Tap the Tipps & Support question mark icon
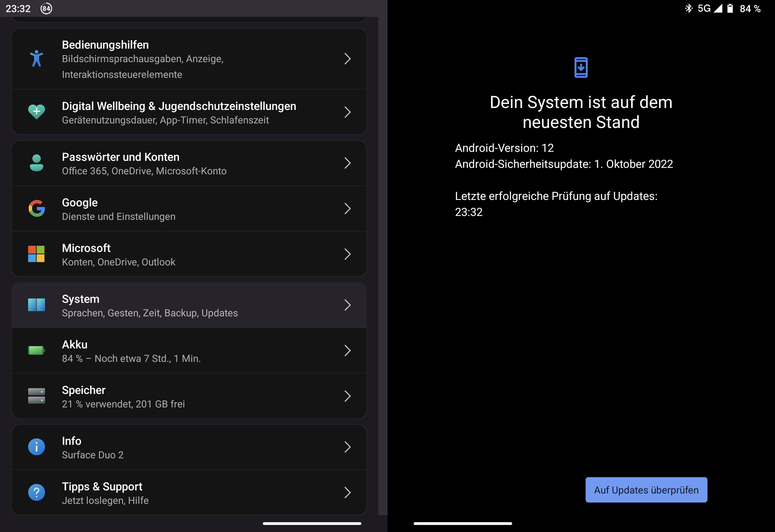 37,492
